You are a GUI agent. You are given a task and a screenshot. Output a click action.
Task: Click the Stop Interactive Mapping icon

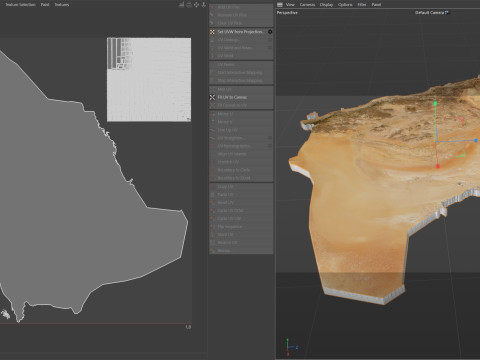coord(212,80)
